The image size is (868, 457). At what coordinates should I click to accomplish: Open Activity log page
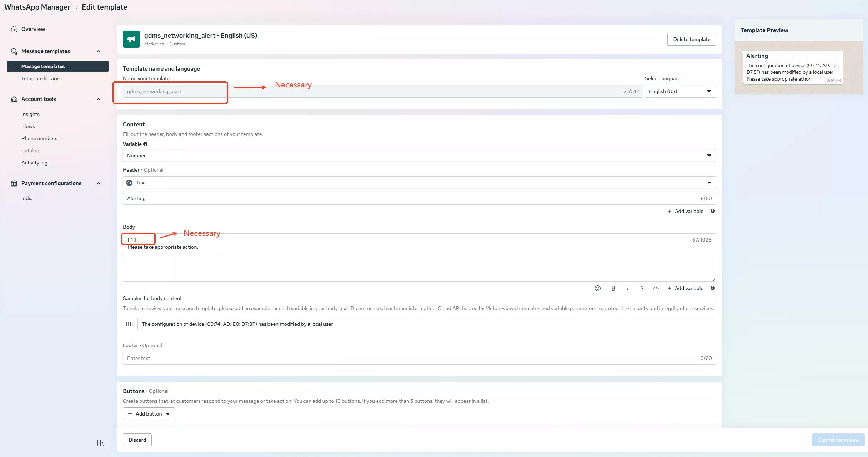[x=34, y=163]
